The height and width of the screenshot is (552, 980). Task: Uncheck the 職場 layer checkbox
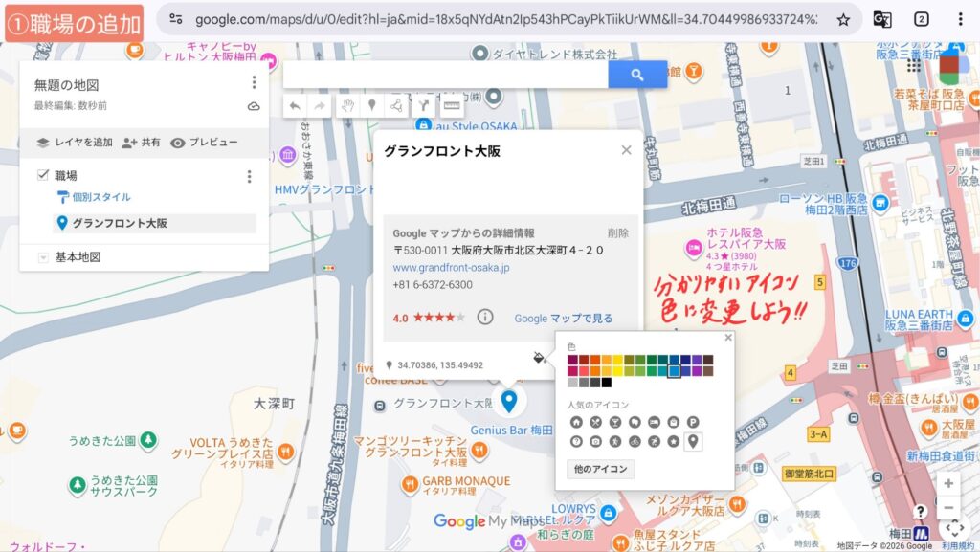click(x=42, y=175)
